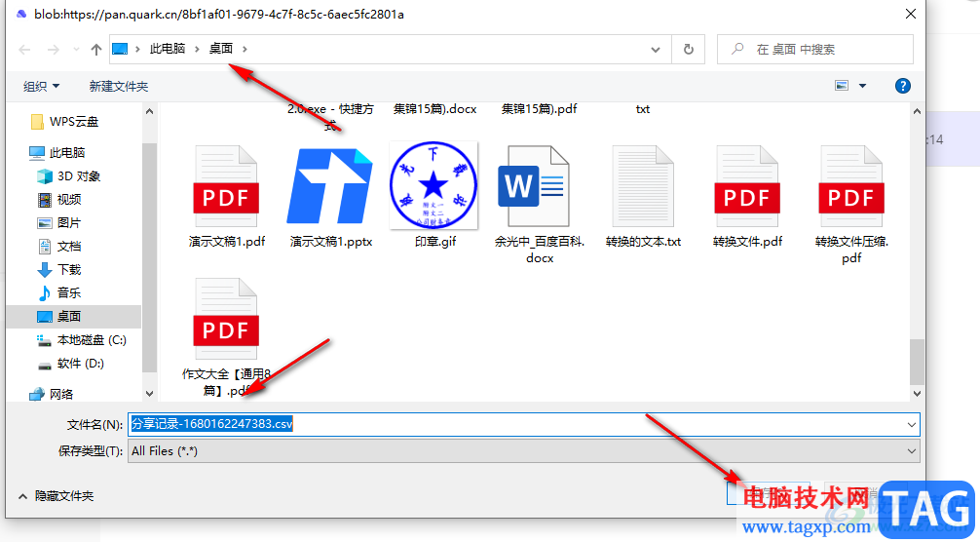
Task: Go forward with the right arrow button
Action: (x=54, y=50)
